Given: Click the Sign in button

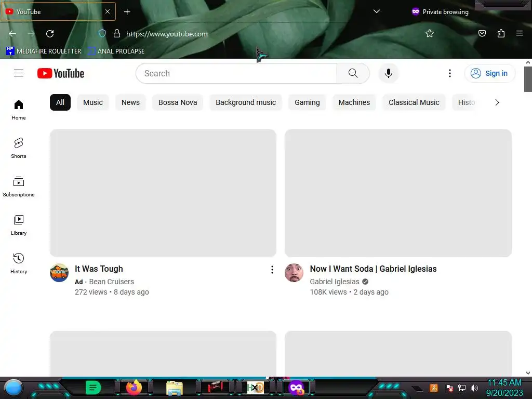Looking at the screenshot, I should point(489,73).
